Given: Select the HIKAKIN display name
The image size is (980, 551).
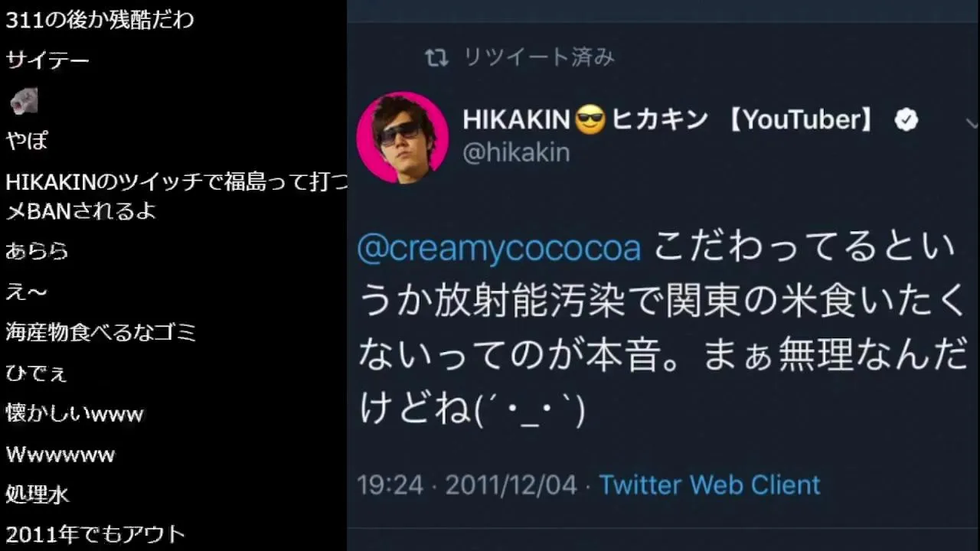Looking at the screenshot, I should tap(516, 119).
